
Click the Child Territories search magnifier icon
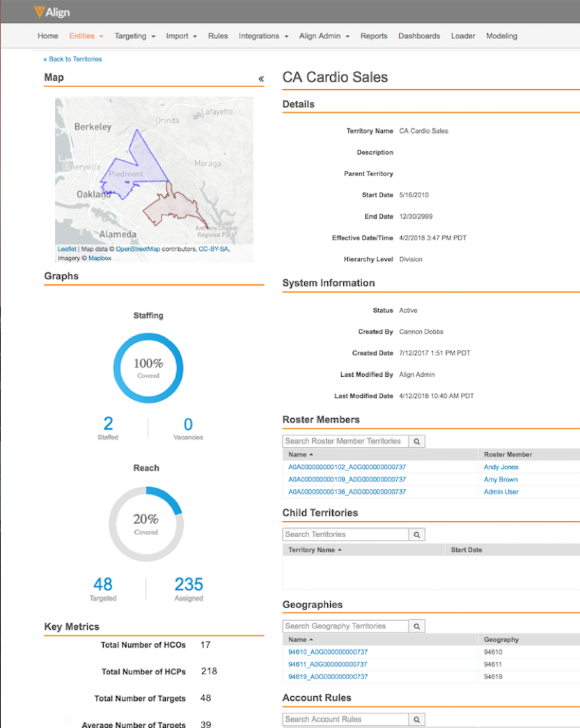[416, 535]
